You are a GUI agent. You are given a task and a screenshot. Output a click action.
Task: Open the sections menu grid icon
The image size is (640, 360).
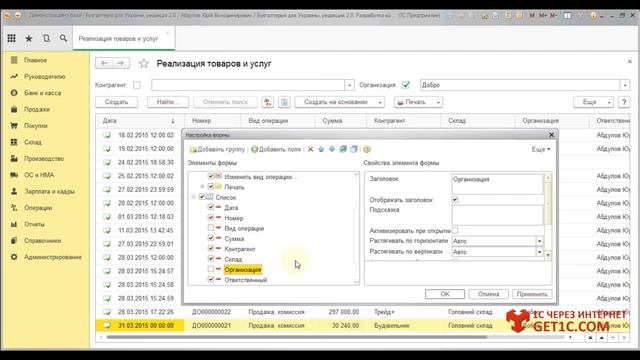point(11,38)
